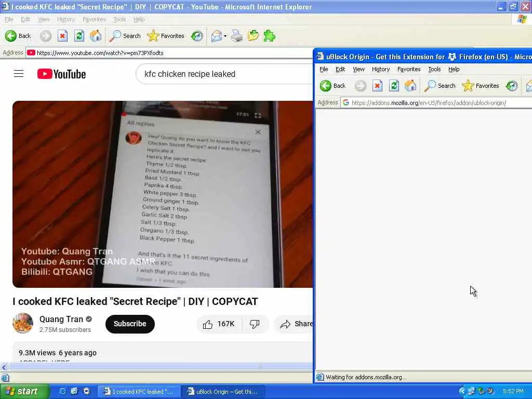Open Tools menu in YouTube window
532x399 pixels.
point(119,19)
